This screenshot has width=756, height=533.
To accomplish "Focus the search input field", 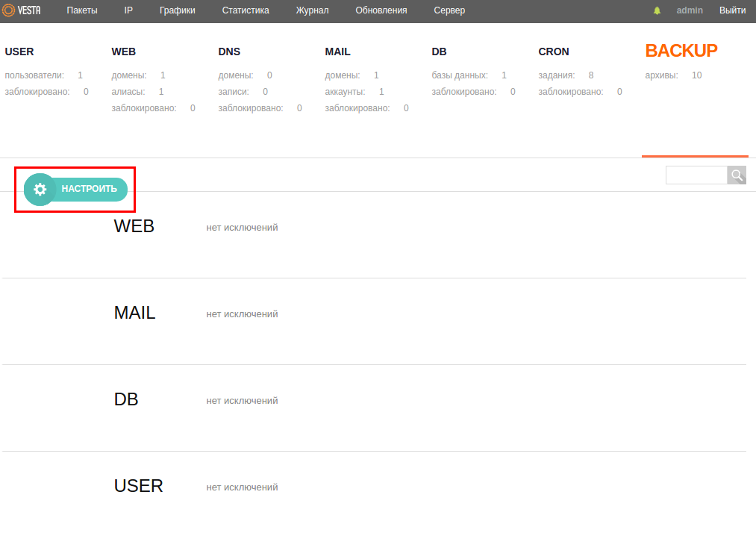I will pyautogui.click(x=696, y=175).
